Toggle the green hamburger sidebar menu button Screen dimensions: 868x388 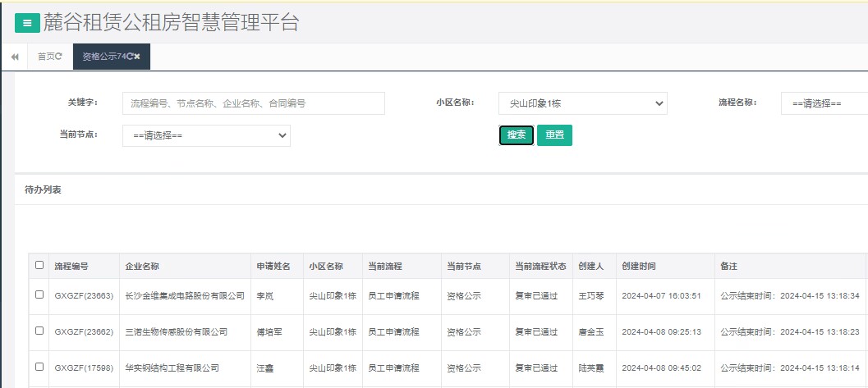click(27, 23)
